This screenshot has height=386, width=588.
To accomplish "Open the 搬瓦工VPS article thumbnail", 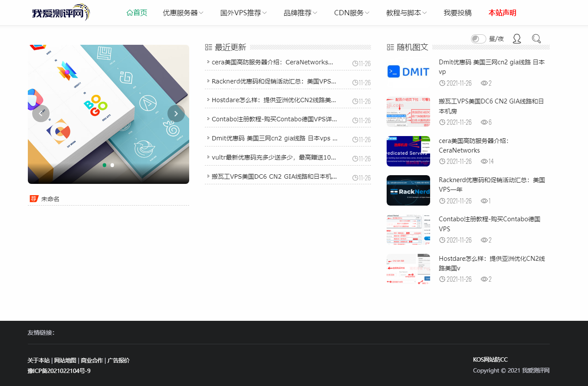I will (408, 112).
